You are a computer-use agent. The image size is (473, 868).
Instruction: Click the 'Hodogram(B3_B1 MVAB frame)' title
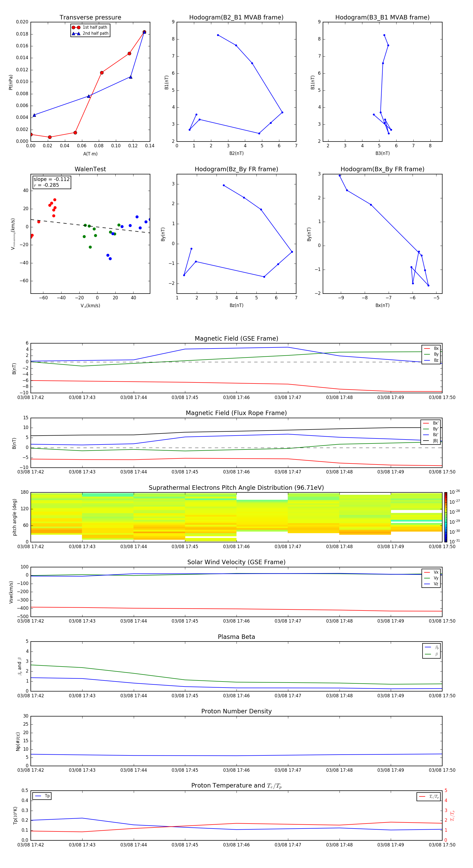coord(382,18)
